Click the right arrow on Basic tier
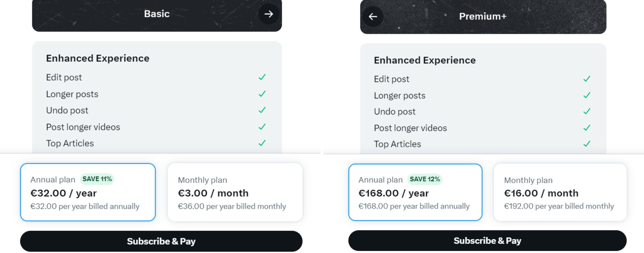This screenshot has width=644, height=253. click(269, 14)
